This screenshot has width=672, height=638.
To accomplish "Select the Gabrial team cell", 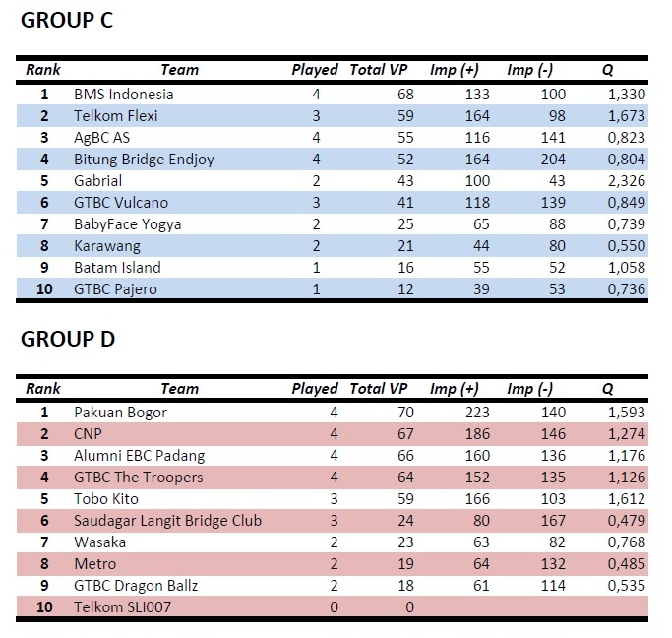I will (x=97, y=181).
